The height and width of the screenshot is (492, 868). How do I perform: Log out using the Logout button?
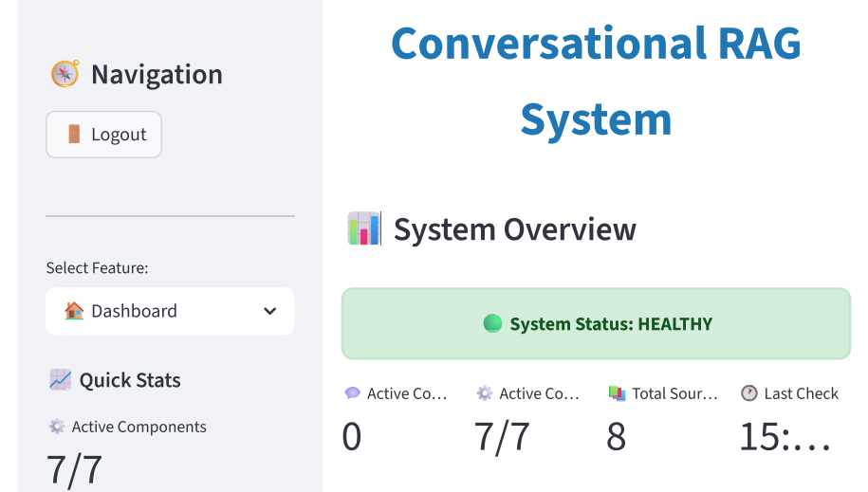tap(104, 135)
